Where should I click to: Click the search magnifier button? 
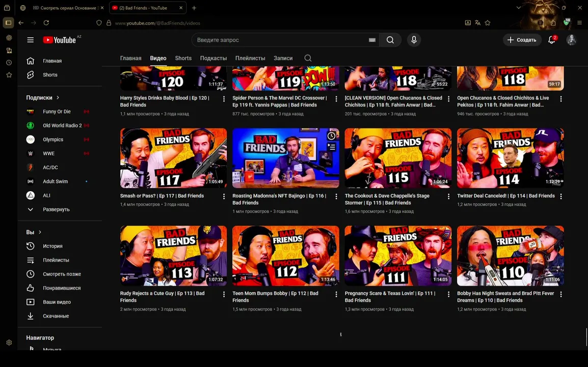[x=390, y=40]
